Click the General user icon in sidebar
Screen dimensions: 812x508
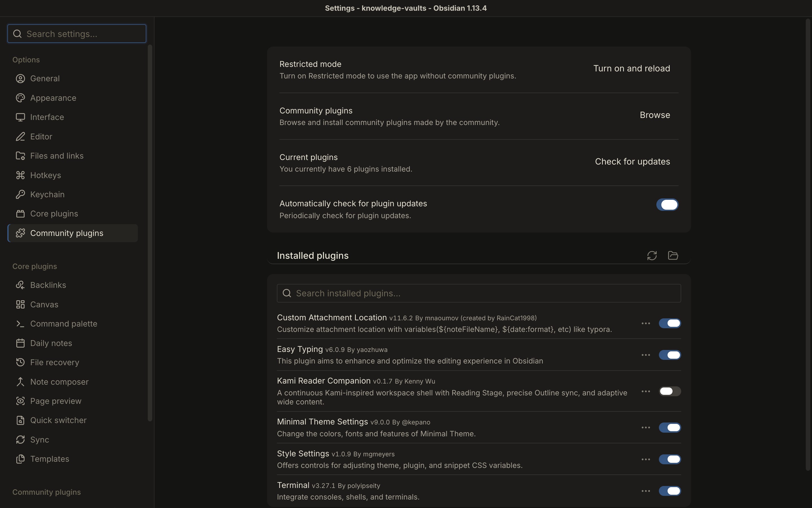click(x=21, y=79)
